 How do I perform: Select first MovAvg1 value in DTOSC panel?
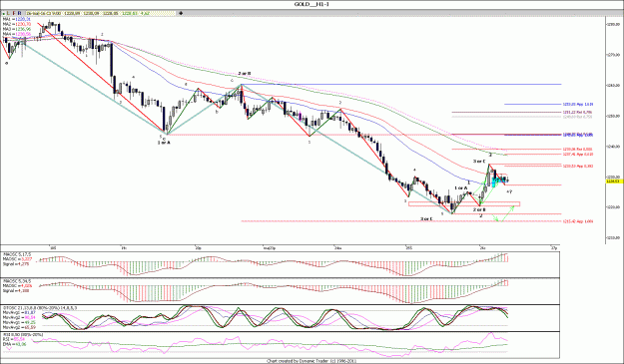click(30, 312)
